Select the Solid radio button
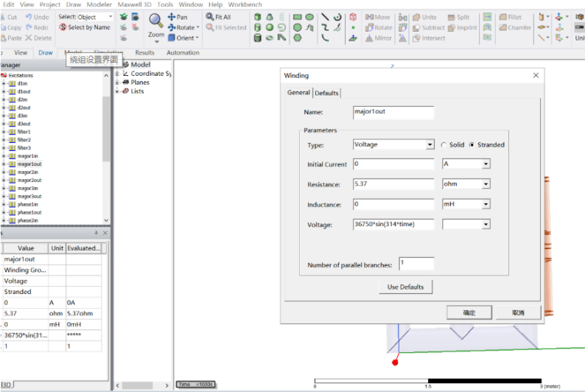Screen dimensions: 585x392 click(x=444, y=145)
